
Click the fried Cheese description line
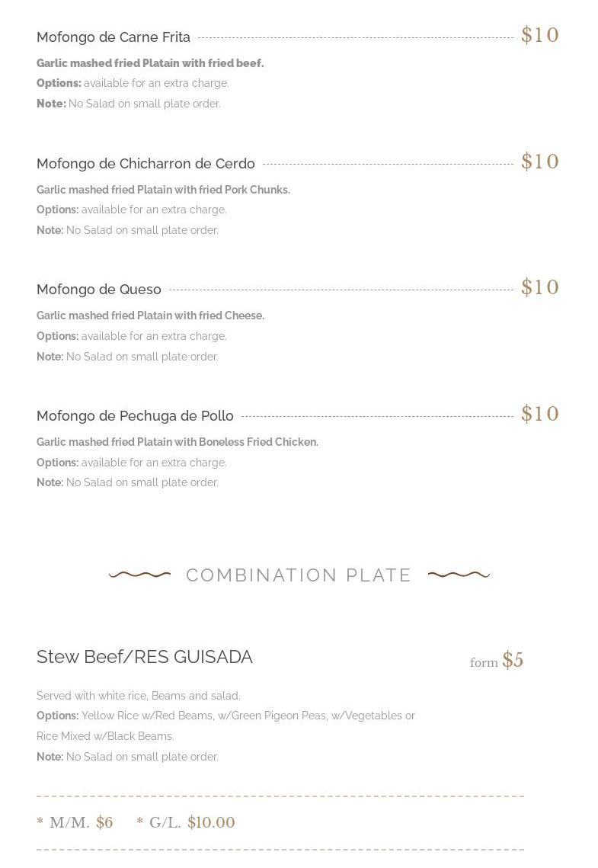[x=150, y=315]
